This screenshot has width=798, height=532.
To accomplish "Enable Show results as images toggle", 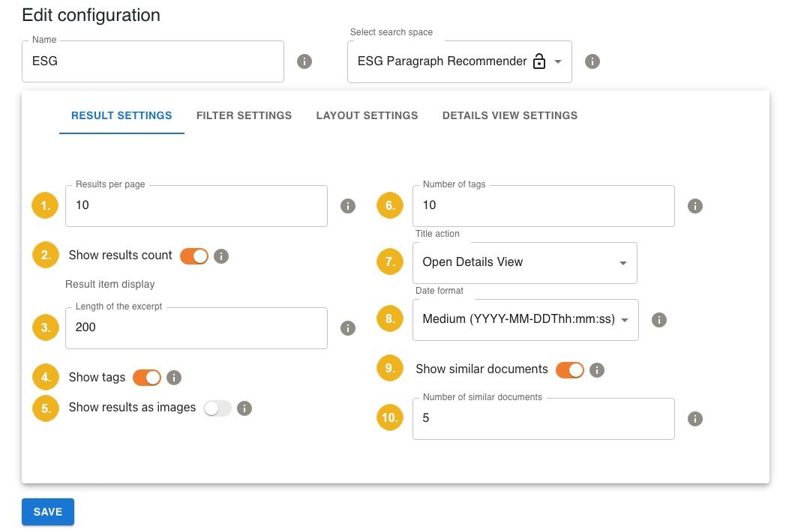I will 217,408.
